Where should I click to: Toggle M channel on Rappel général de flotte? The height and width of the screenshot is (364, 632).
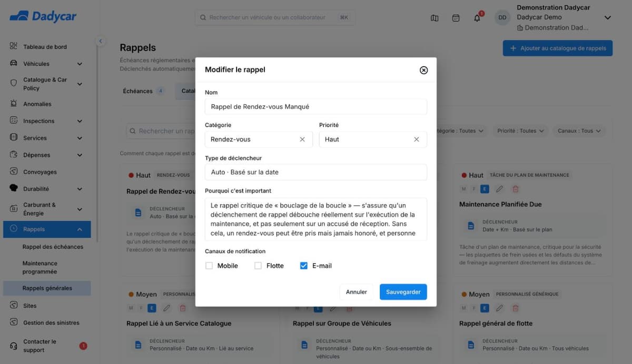point(464,308)
